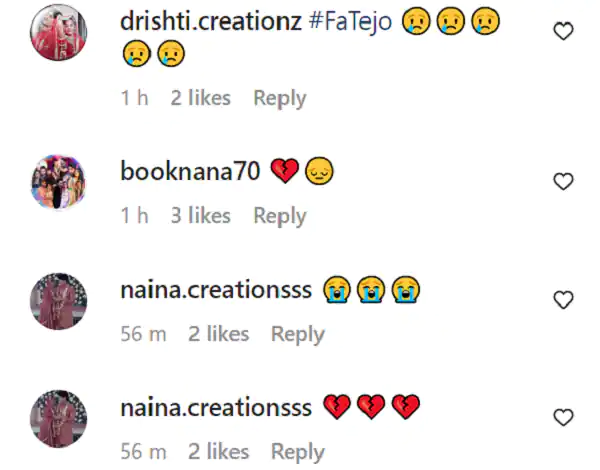This screenshot has height=470, width=600.
Task: Reply to booknana70's comment
Action: tap(279, 216)
